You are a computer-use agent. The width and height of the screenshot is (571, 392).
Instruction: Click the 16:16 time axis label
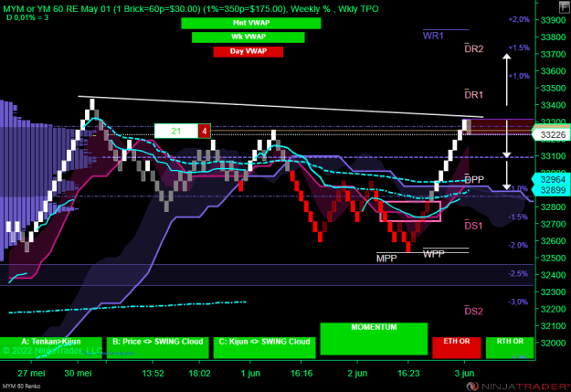(x=301, y=374)
